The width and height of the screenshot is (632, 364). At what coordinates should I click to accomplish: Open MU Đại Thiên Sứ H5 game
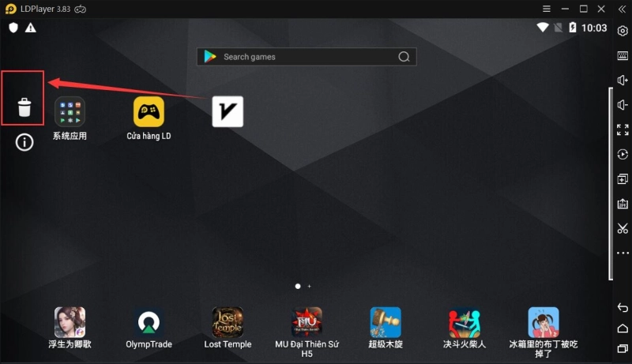307,322
